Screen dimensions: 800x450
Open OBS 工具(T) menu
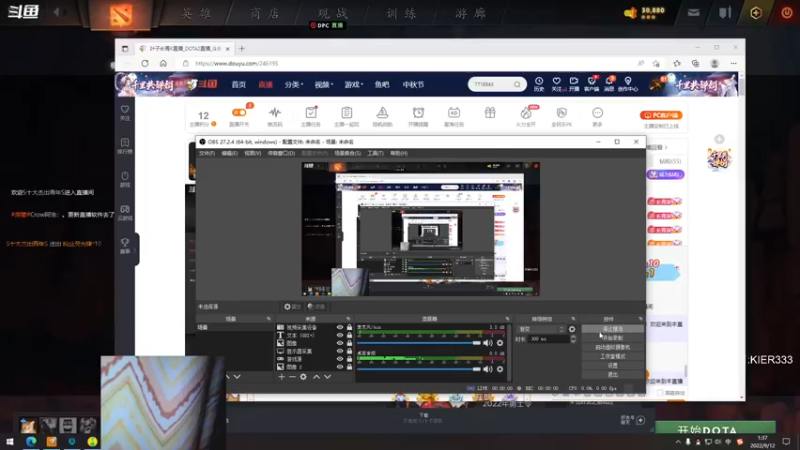375,153
